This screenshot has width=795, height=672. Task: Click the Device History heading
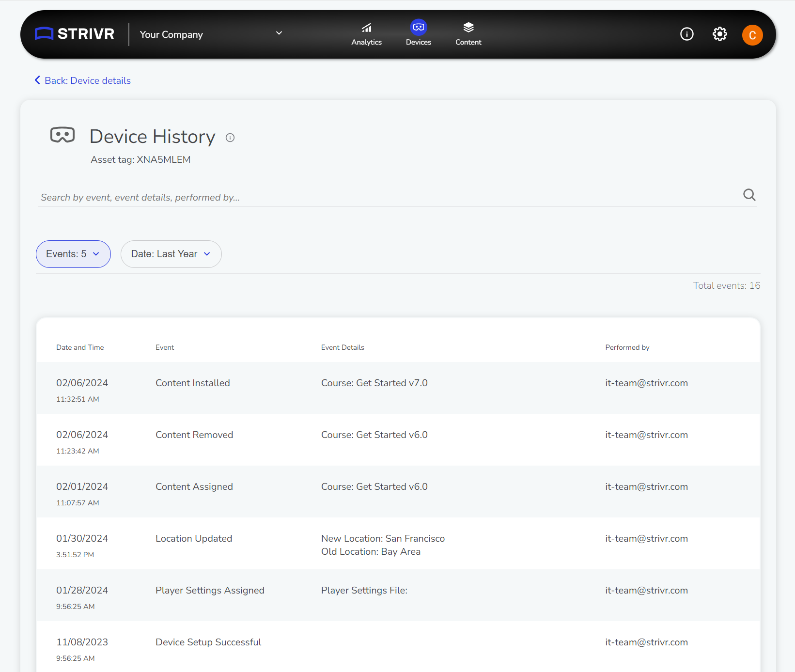pyautogui.click(x=153, y=137)
